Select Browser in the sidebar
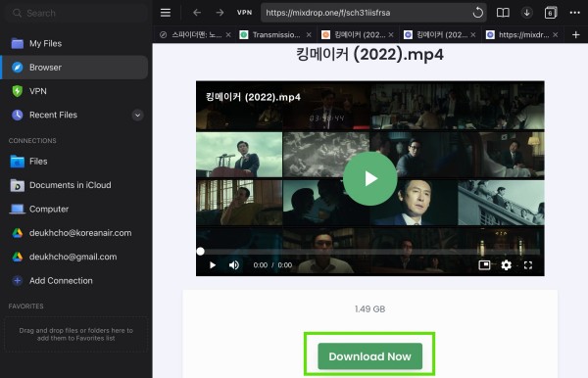The image size is (588, 378). tap(75, 68)
